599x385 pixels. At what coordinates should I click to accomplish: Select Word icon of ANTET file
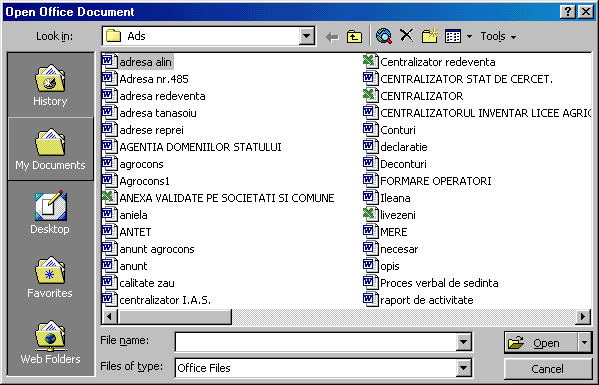pos(110,231)
